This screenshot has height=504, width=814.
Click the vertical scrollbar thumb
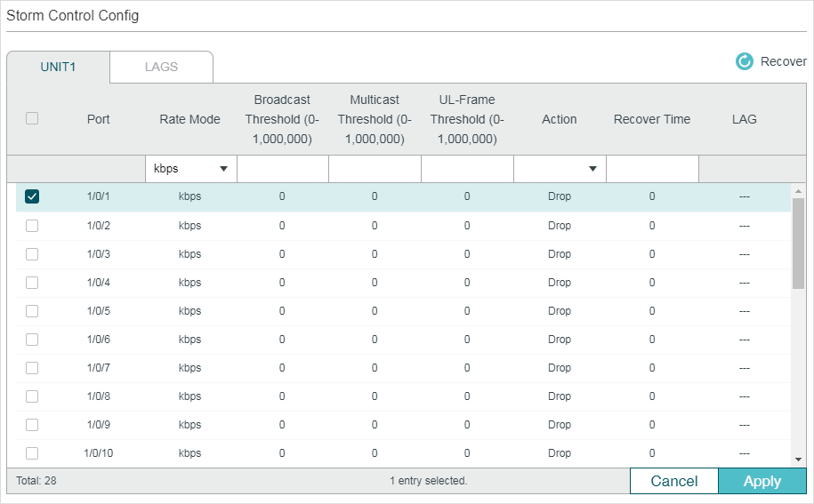[798, 244]
